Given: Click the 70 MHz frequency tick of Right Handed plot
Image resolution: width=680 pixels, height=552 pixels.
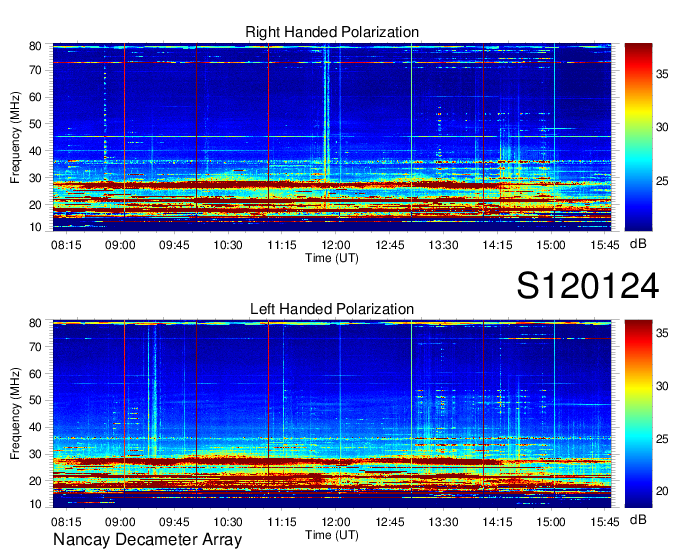Looking at the screenshot, I should [35, 70].
